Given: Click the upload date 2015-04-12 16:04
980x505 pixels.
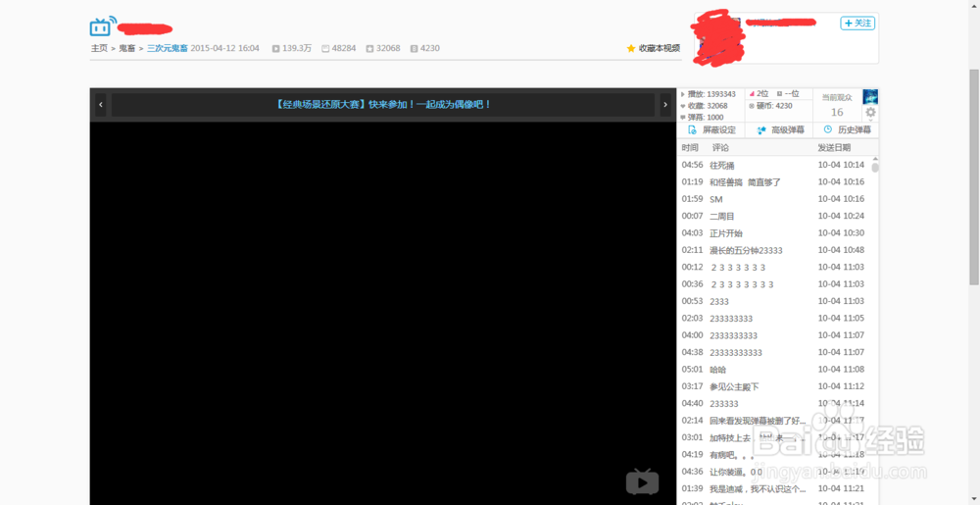Looking at the screenshot, I should point(225,48).
